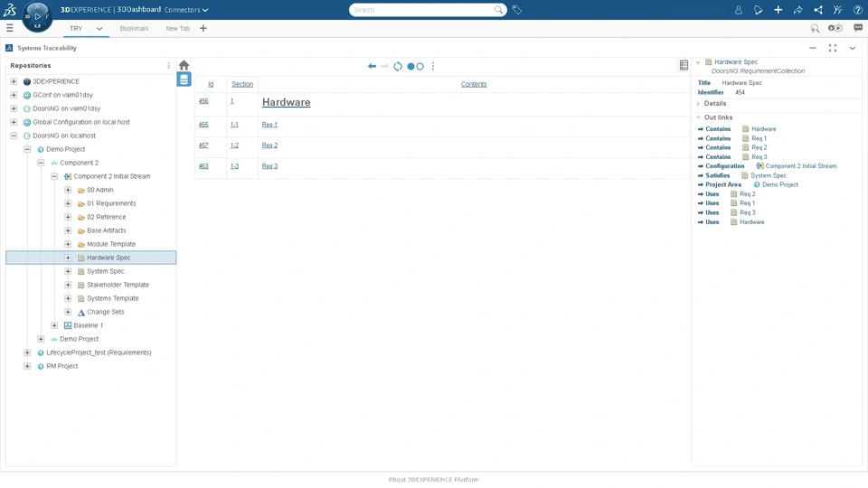Navigate back with left arrow
Viewport: 868px width, 488px height.
click(x=372, y=66)
